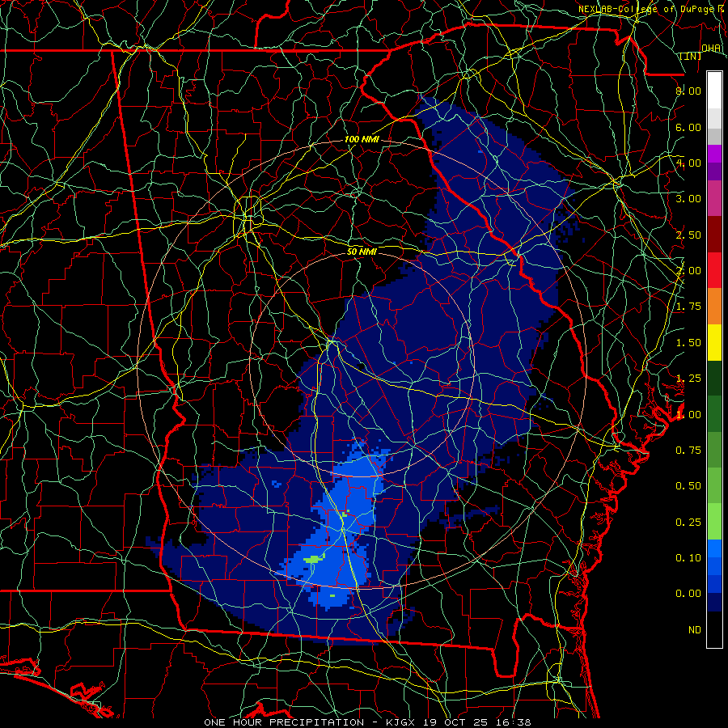Viewport: 728px width, 728px height.
Task: Pick the bright magenta legend swatch
Action: 714,154
